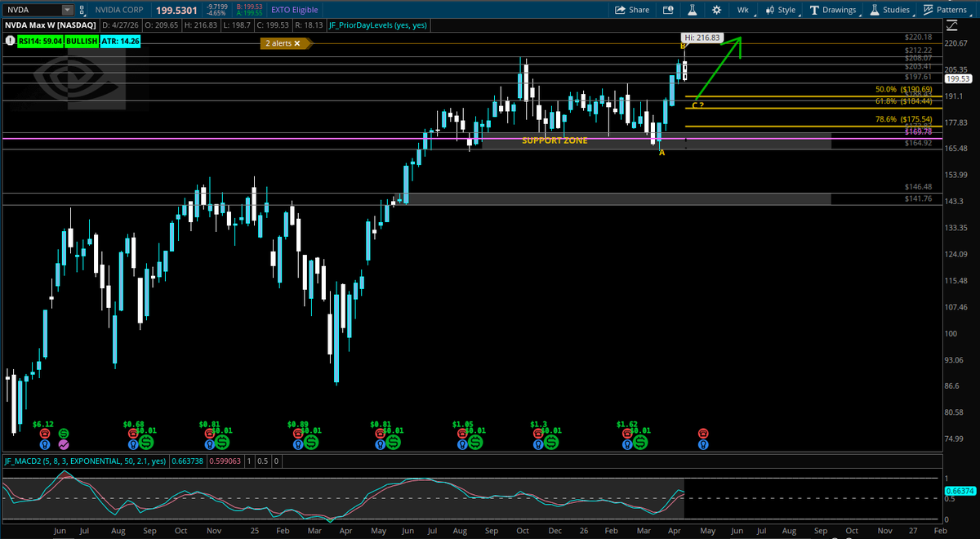Click the $141.76 price level label

[919, 198]
